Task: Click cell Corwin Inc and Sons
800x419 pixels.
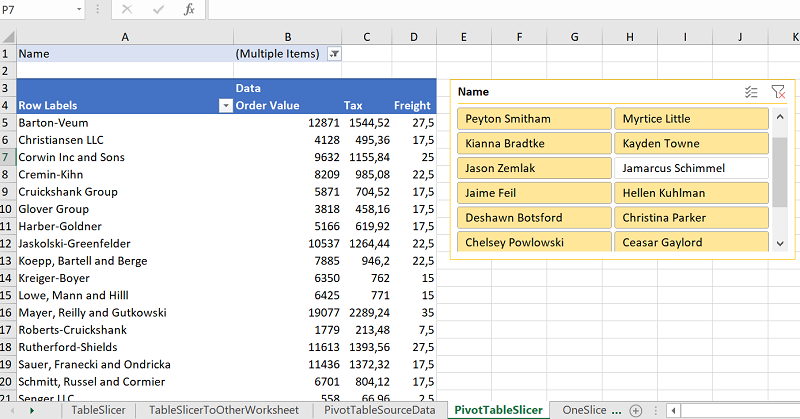Action: (x=125, y=157)
